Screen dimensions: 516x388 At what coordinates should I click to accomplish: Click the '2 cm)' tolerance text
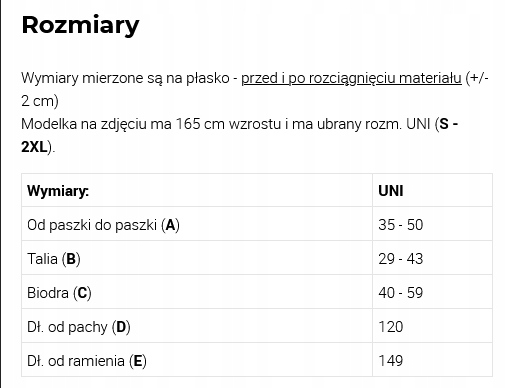coord(40,101)
